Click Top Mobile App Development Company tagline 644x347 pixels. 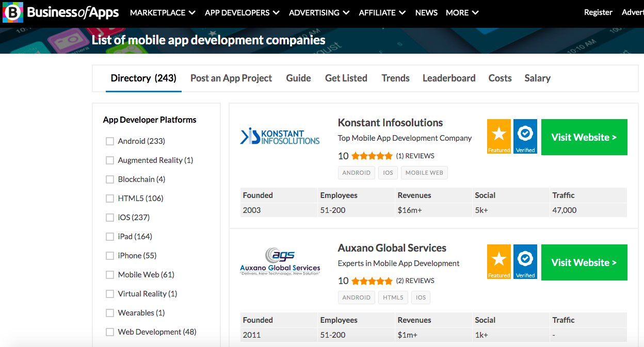[405, 138]
